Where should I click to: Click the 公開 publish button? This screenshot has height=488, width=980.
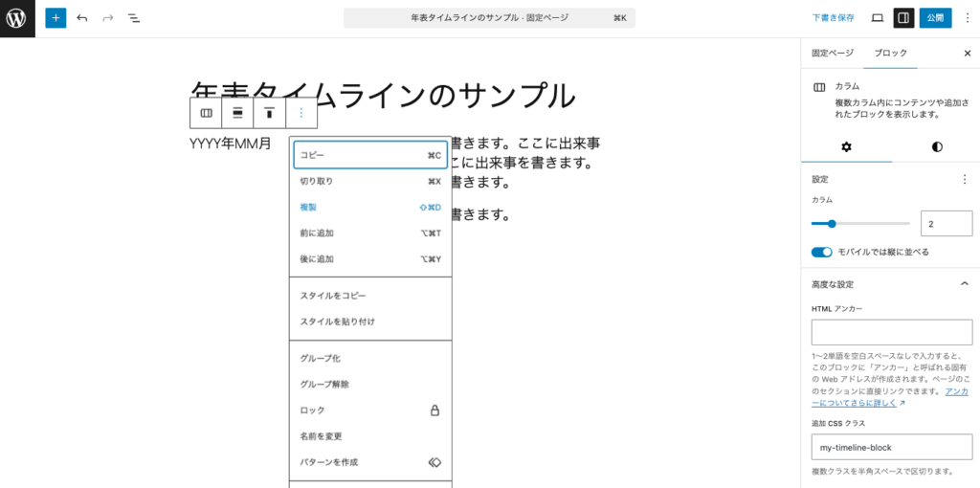pyautogui.click(x=935, y=18)
